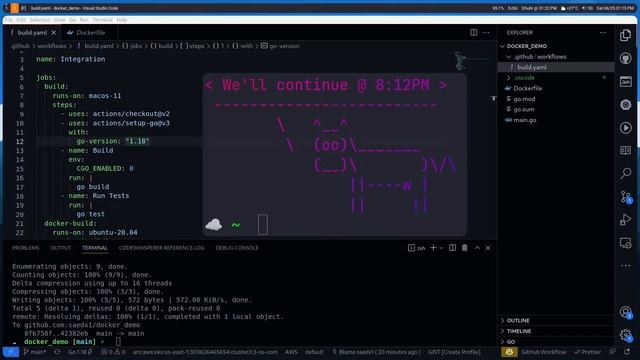This screenshot has height=360, width=640.
Task: Switch to the PROBLEMS panel tab
Action: click(25, 248)
